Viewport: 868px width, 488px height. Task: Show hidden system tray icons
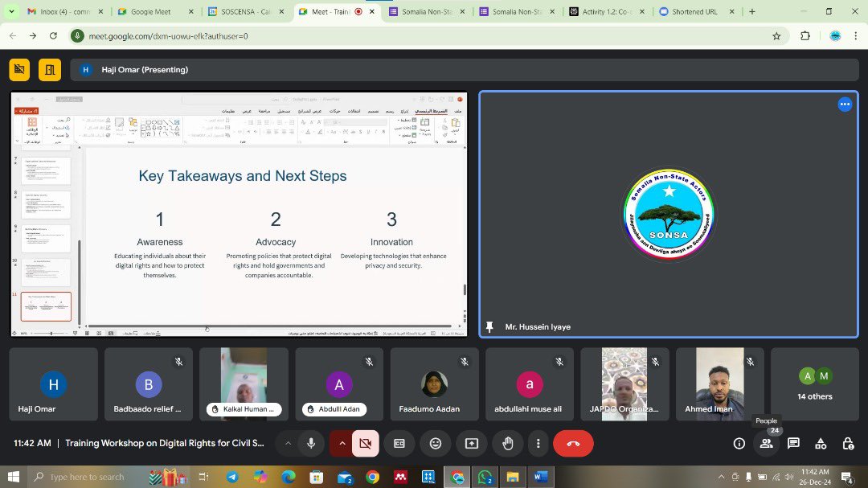coord(721,477)
